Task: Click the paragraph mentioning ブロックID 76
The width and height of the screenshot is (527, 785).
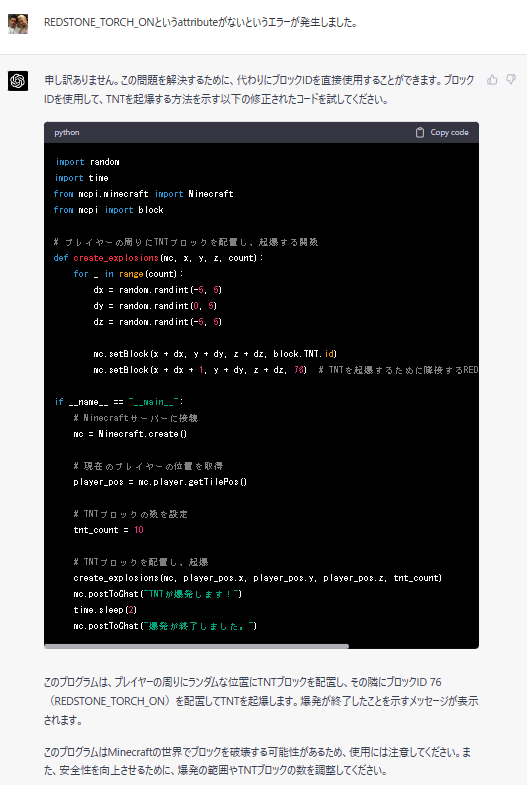Action: tap(261, 701)
